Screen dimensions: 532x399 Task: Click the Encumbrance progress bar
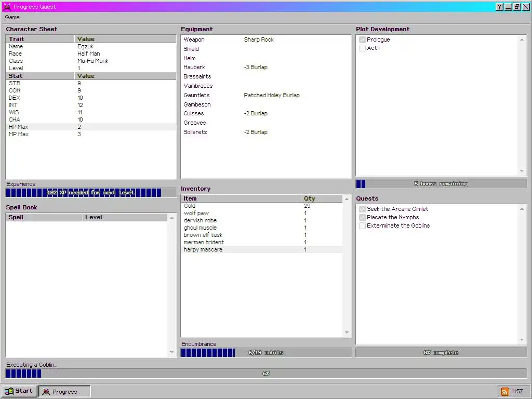tap(266, 353)
